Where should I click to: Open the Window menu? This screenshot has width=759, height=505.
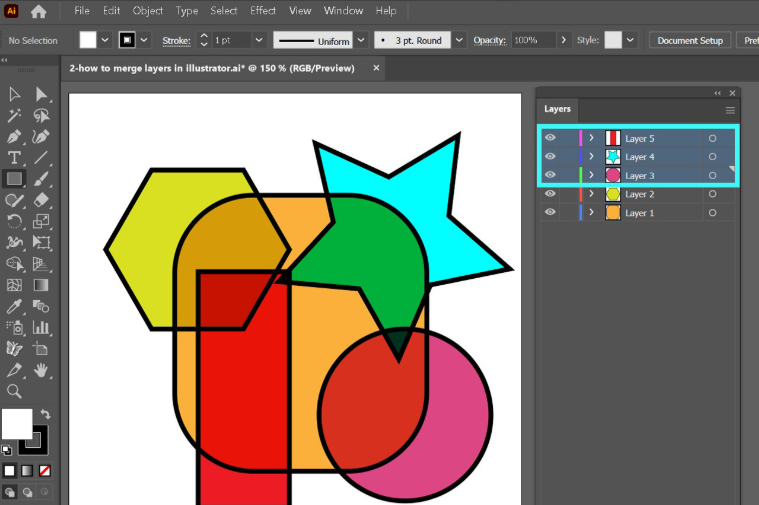tap(343, 11)
